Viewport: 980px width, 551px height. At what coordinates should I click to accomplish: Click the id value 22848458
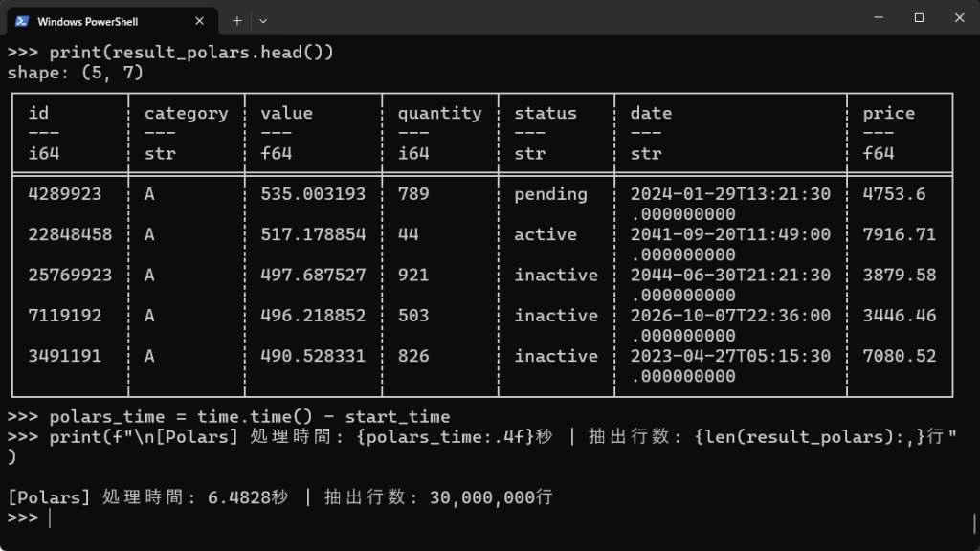(x=70, y=234)
